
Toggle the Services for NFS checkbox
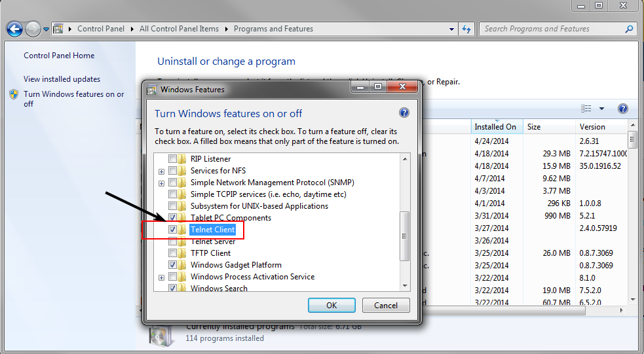click(172, 171)
